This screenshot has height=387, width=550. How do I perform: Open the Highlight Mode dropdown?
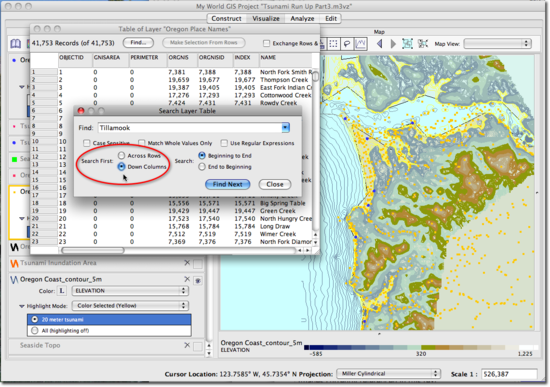pos(130,306)
